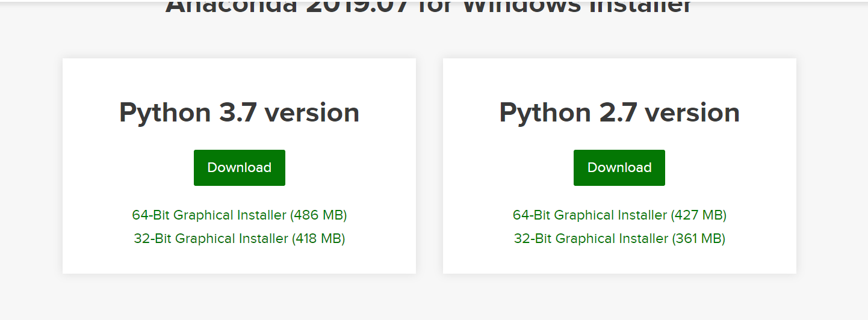
Task: Click the (418 MB) file size text
Action: point(318,239)
